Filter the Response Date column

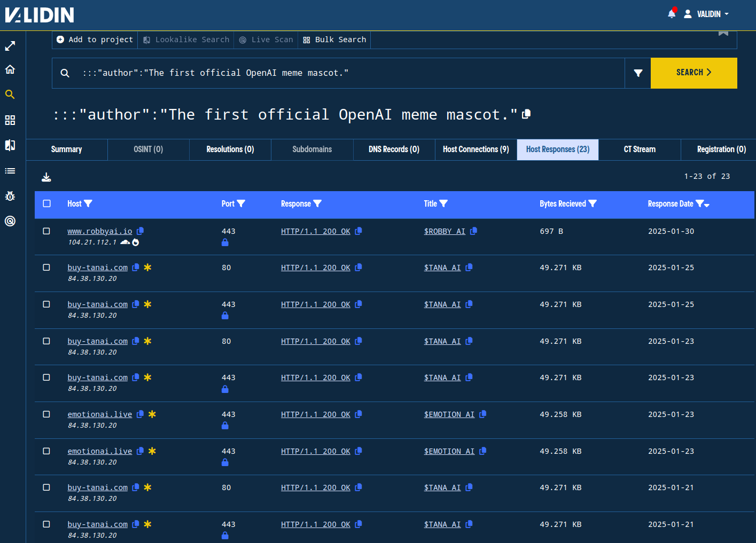tap(699, 203)
